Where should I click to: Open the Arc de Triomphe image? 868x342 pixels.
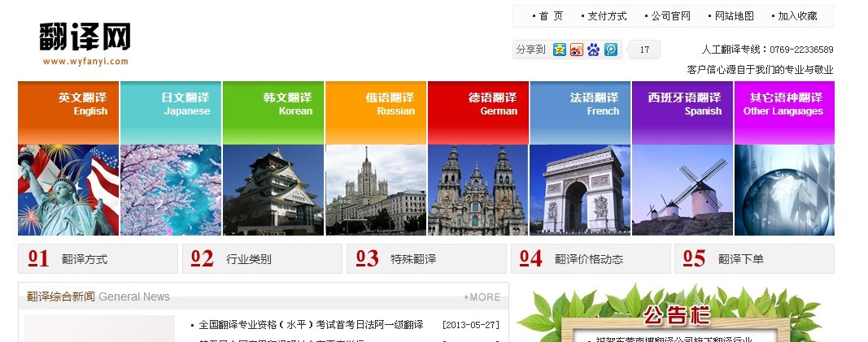point(580,190)
